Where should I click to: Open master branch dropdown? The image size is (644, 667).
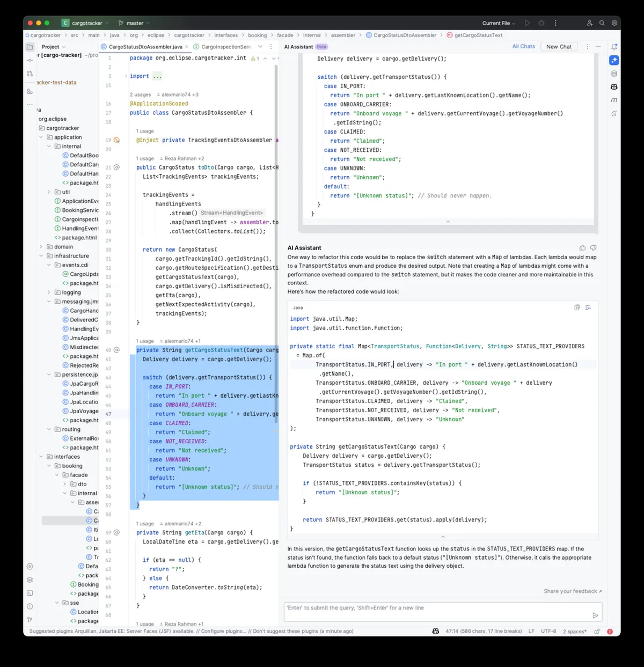[x=134, y=23]
